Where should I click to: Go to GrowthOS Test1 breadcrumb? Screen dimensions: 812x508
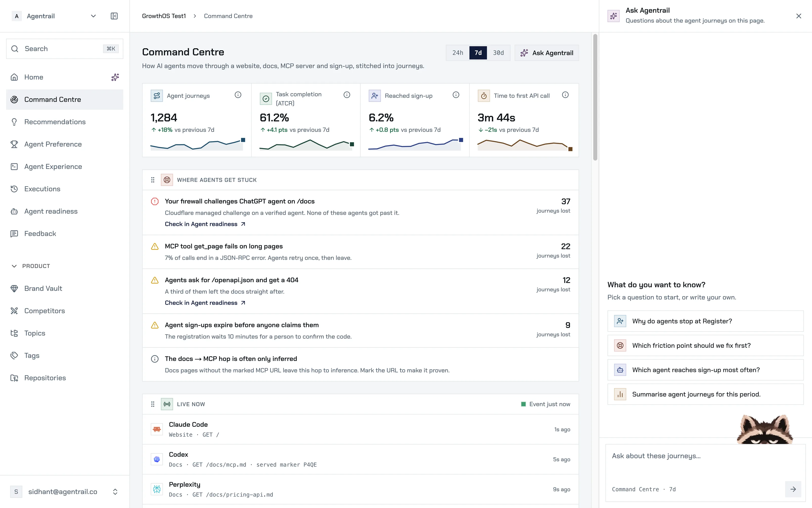tap(164, 16)
